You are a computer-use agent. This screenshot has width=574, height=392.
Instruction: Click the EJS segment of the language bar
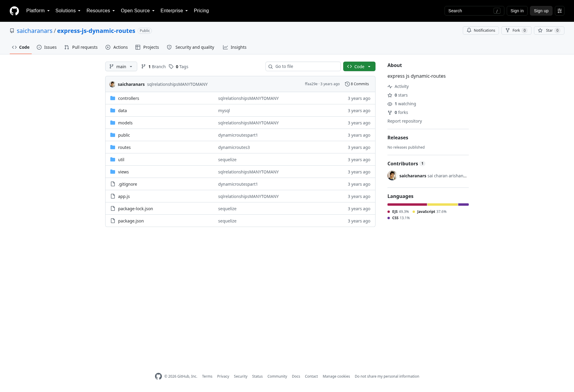tap(407, 205)
